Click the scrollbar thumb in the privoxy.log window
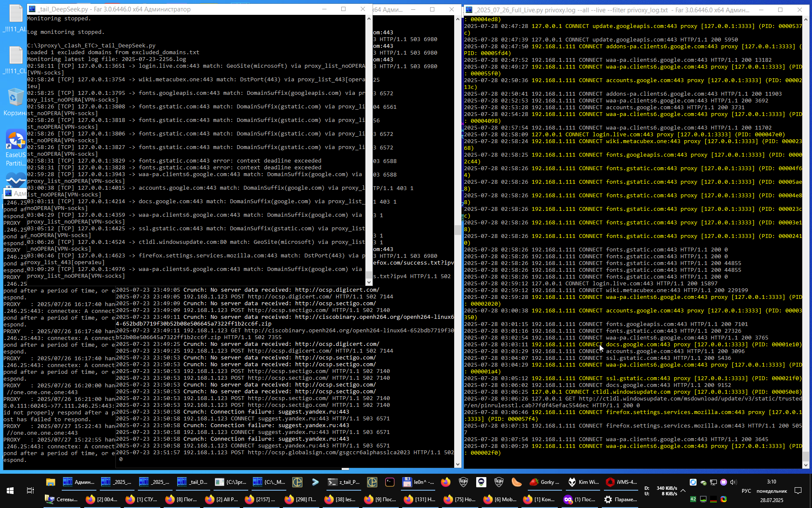The width and height of the screenshot is (812, 508). click(x=805, y=456)
